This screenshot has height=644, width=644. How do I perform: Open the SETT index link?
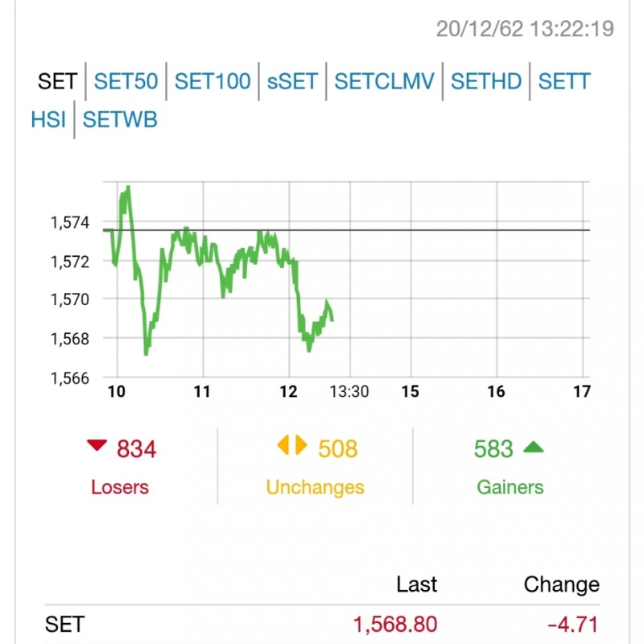coord(564,81)
